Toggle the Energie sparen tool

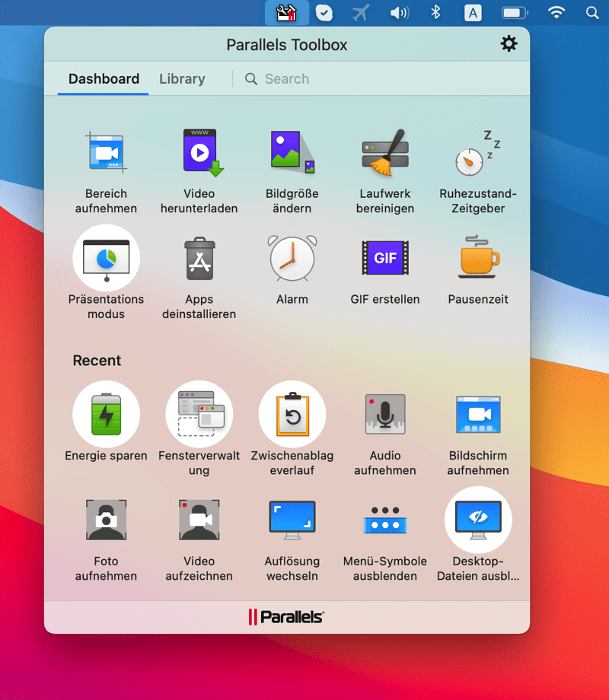coord(106,415)
